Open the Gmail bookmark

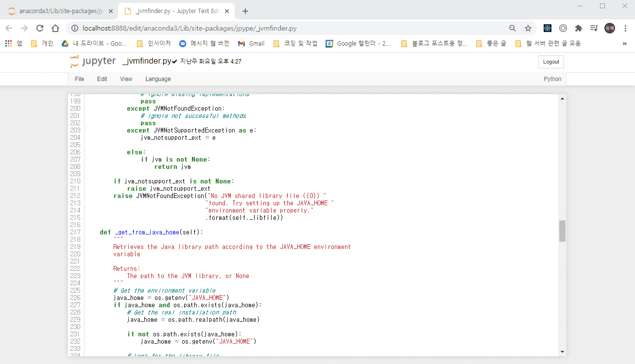[x=251, y=43]
